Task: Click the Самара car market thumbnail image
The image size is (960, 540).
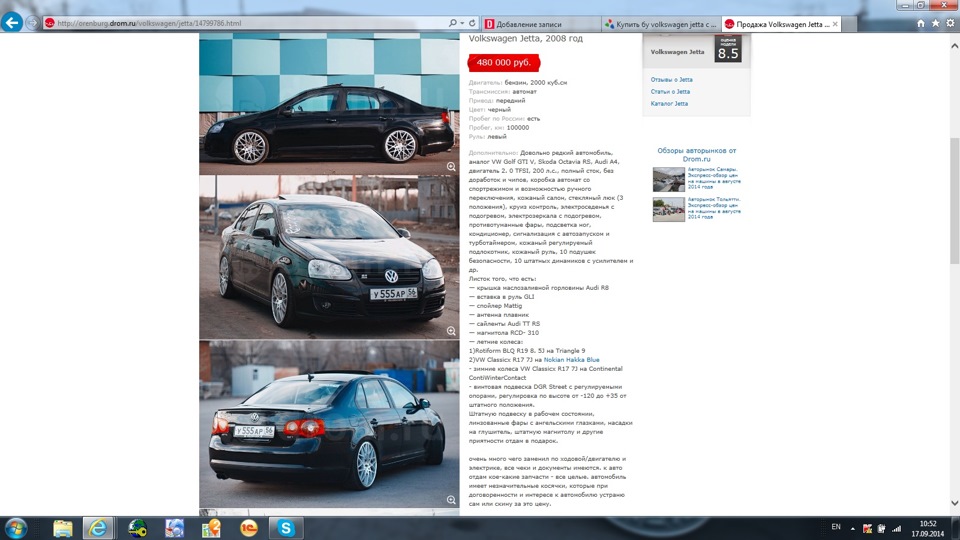Action: pyautogui.click(x=669, y=179)
